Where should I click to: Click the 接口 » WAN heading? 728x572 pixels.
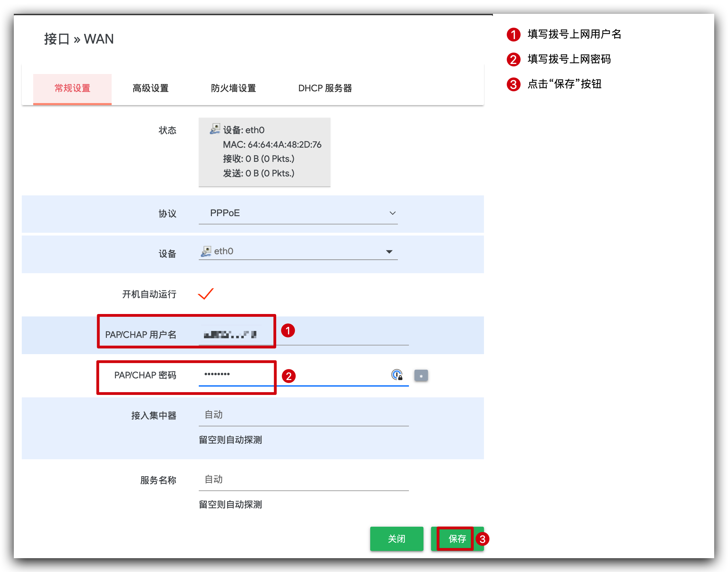coord(79,39)
